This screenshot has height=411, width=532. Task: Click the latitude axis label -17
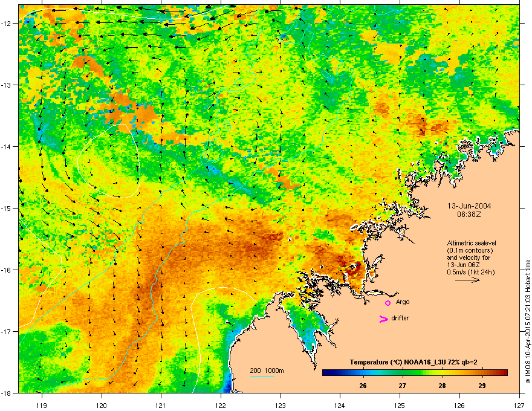pyautogui.click(x=7, y=331)
